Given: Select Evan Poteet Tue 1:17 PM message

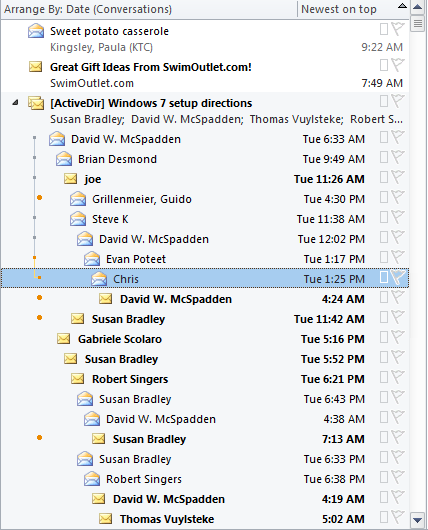Looking at the screenshot, I should (205, 259).
